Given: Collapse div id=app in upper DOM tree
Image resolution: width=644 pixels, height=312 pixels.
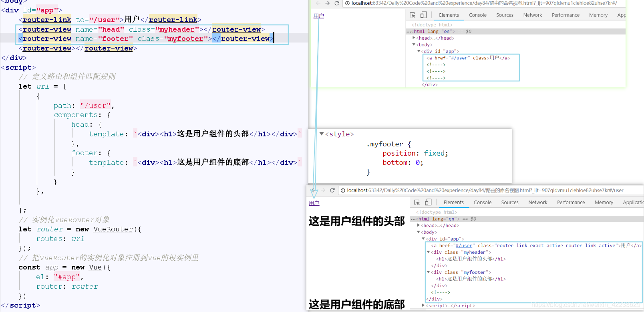Looking at the screenshot, I should 419,51.
